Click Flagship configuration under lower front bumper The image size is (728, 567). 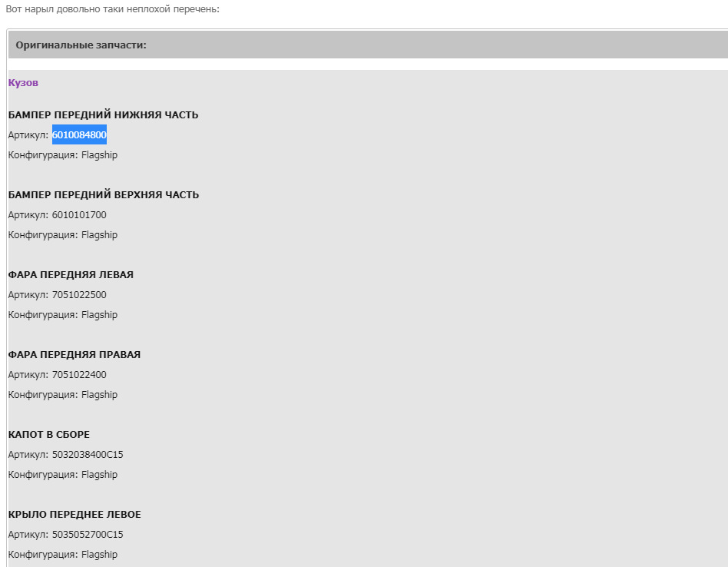(99, 155)
